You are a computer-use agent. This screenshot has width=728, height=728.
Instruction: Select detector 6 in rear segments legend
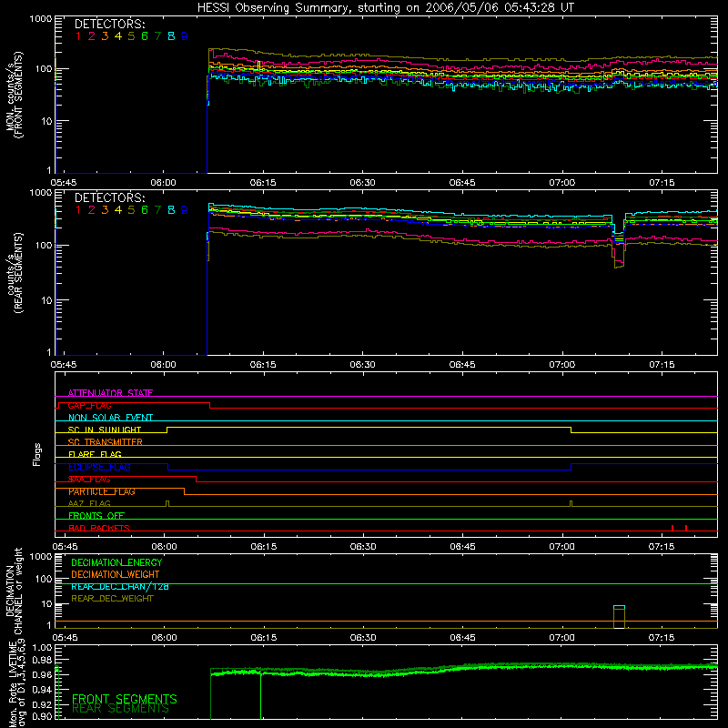coord(145,210)
